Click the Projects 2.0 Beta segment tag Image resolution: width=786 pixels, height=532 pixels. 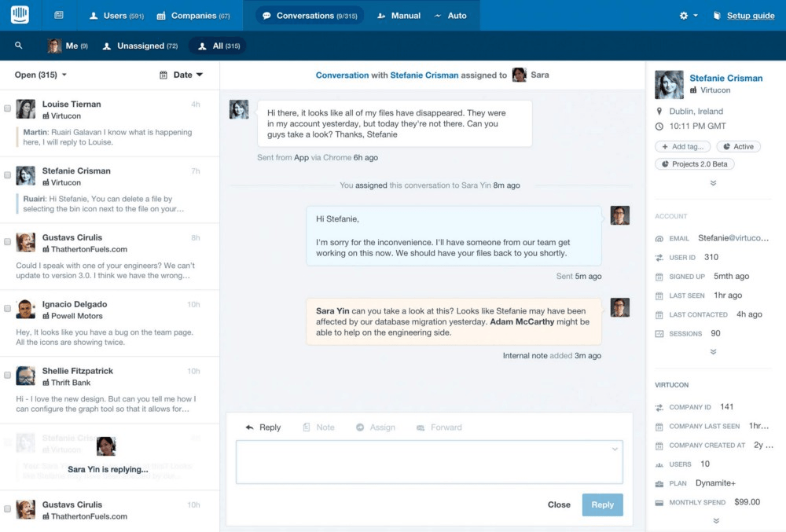pyautogui.click(x=695, y=164)
